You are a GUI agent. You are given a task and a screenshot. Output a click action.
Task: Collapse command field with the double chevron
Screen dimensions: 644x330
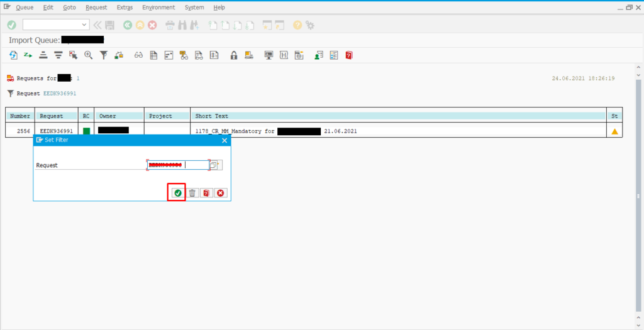97,25
